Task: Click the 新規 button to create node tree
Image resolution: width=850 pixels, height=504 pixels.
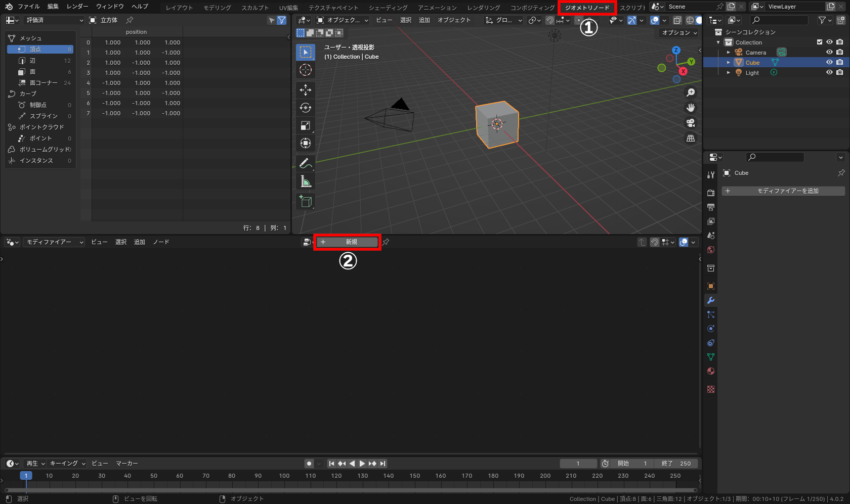Action: [347, 242]
